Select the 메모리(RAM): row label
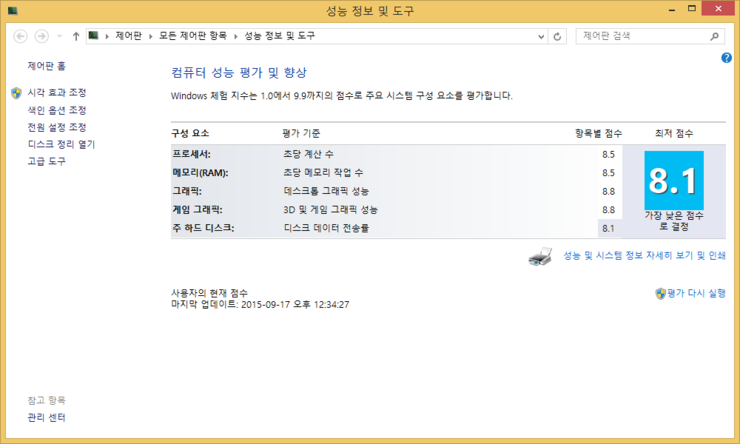 [x=200, y=173]
